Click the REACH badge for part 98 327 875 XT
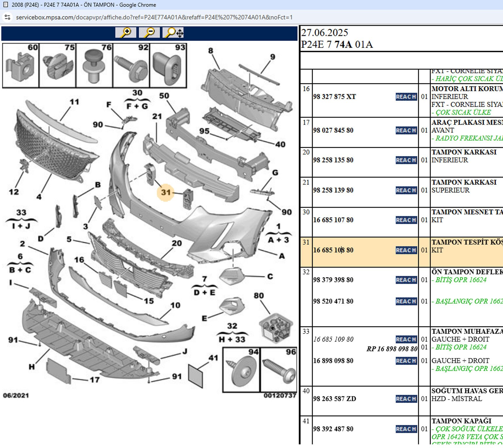Screen dimensions: 503x448 pyautogui.click(x=406, y=97)
